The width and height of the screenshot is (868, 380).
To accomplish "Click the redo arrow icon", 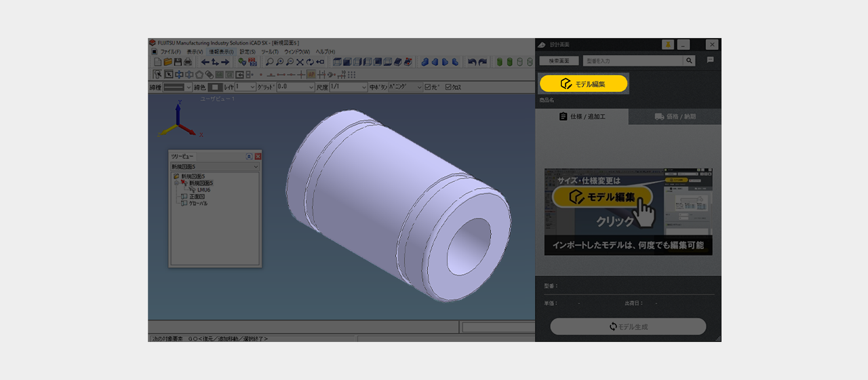I will tap(482, 62).
